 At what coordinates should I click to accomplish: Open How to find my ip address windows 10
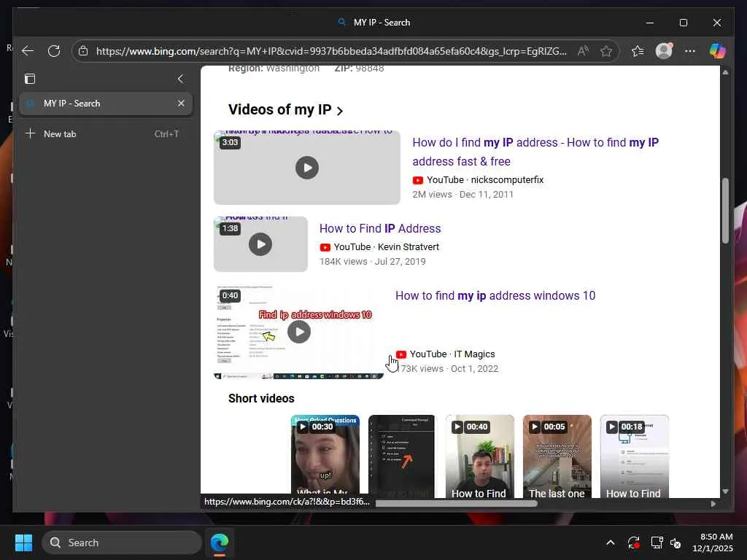tap(495, 296)
